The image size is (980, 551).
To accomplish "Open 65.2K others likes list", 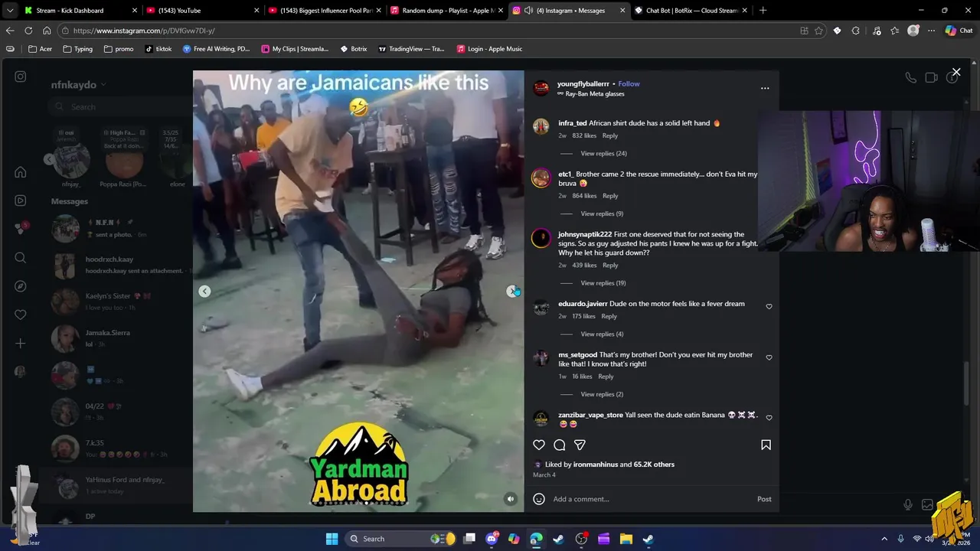I will click(654, 465).
